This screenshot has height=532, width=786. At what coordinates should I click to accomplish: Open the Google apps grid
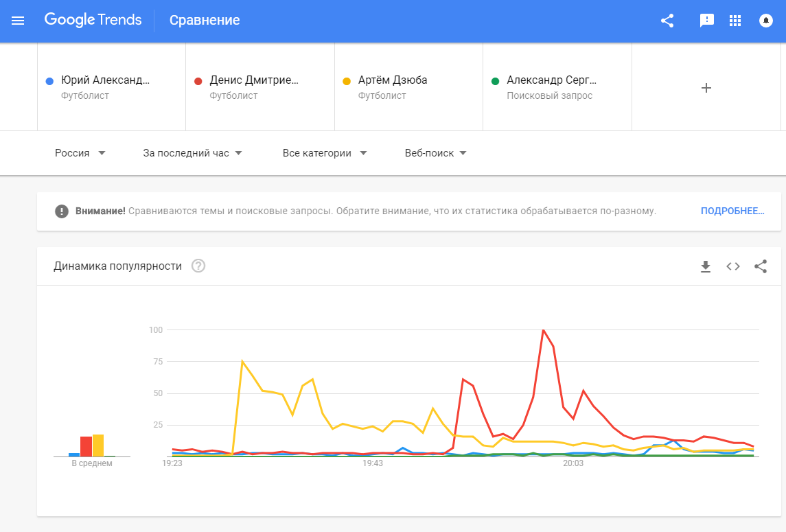735,21
